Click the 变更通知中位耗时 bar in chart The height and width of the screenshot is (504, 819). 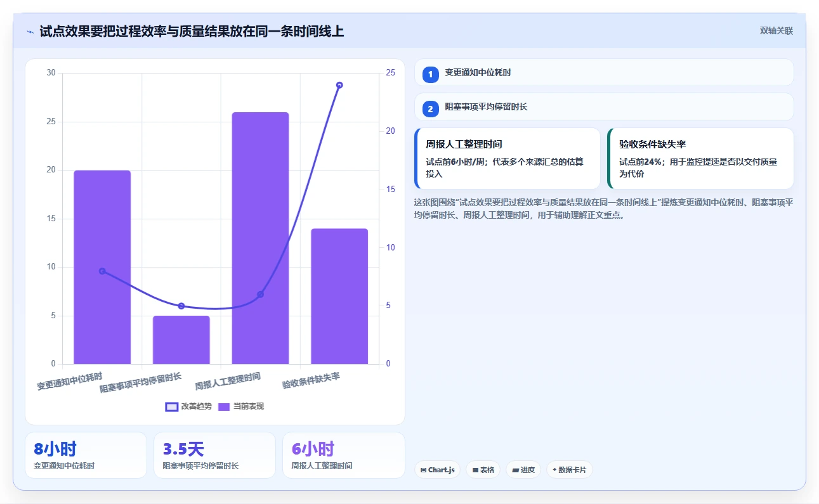click(102, 267)
